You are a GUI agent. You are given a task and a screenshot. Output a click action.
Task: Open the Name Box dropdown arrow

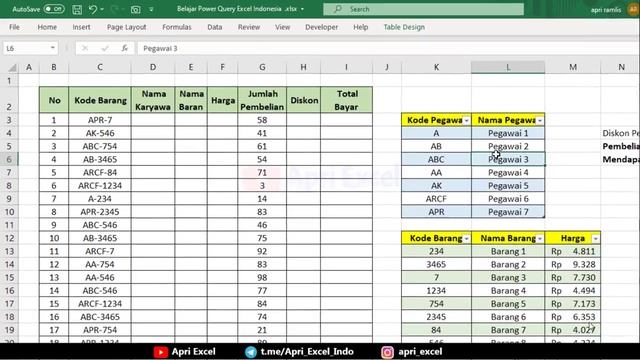[x=53, y=48]
